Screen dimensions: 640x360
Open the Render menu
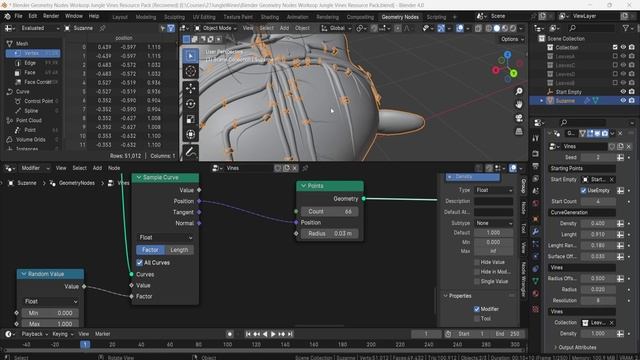point(51,16)
